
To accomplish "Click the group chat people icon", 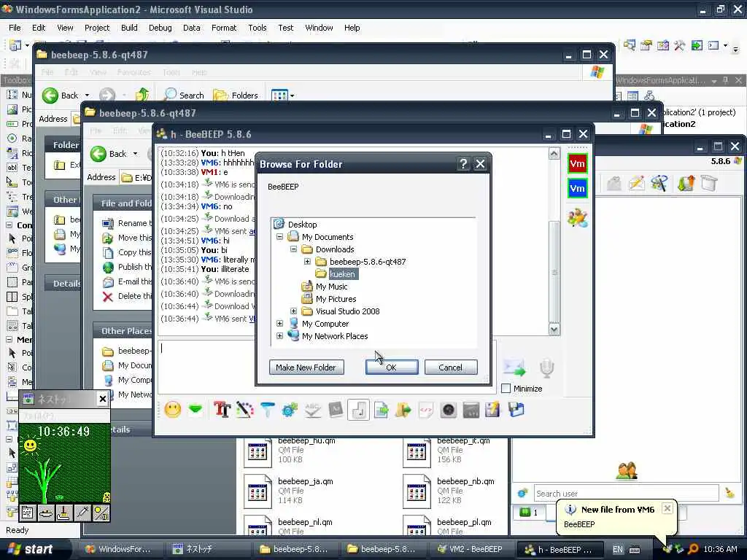I will 578,217.
